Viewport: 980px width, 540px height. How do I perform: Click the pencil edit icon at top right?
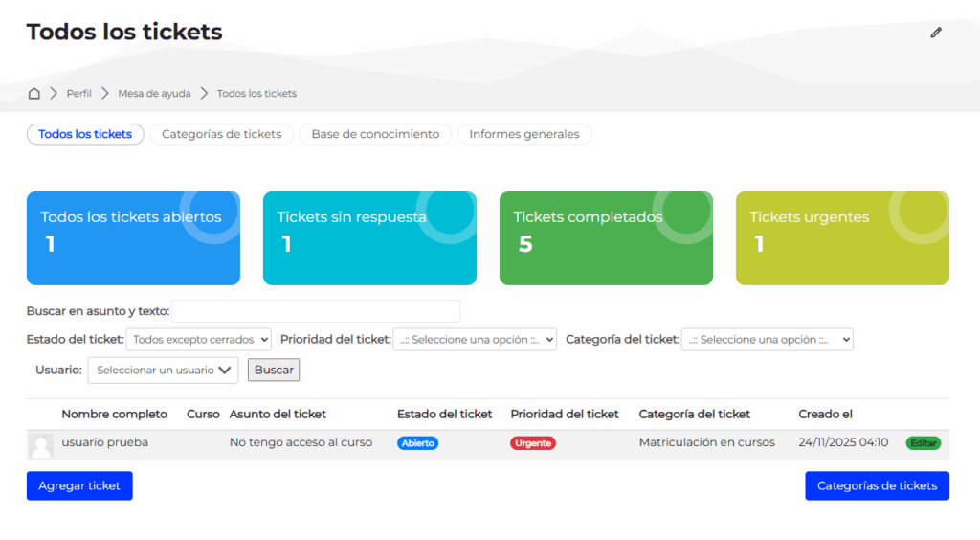click(936, 33)
